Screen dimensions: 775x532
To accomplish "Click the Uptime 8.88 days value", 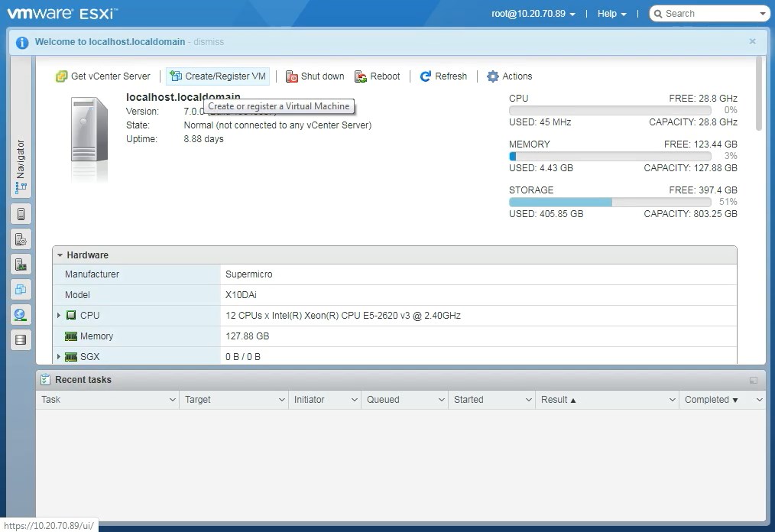I will tap(203, 139).
